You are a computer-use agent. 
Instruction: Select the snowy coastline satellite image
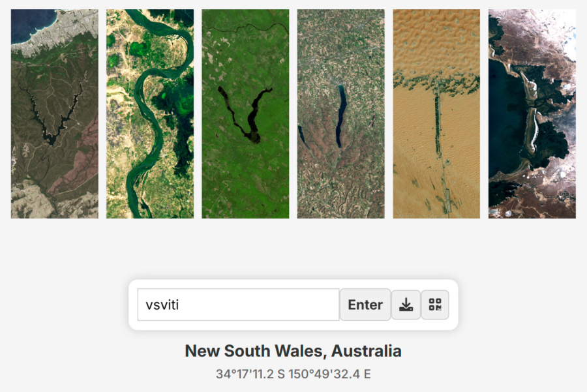532,114
